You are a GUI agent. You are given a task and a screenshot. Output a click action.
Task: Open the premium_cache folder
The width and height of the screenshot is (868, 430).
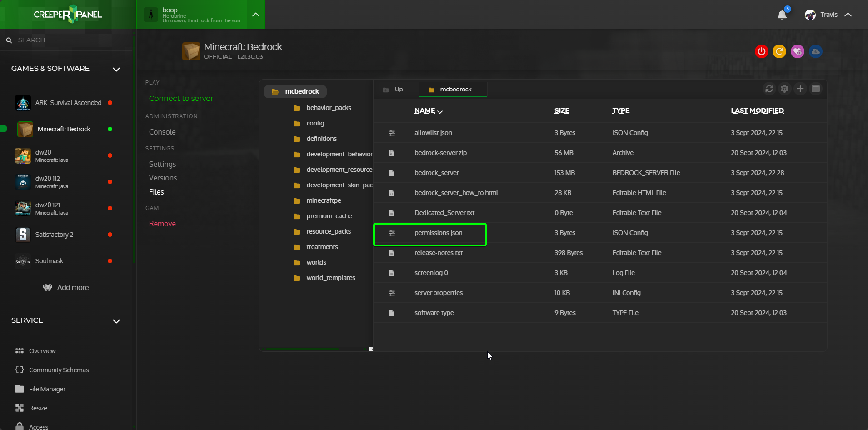click(329, 216)
